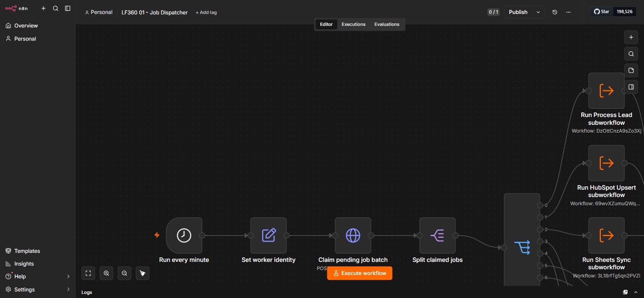Toggle the canvas side panel button

[x=631, y=87]
